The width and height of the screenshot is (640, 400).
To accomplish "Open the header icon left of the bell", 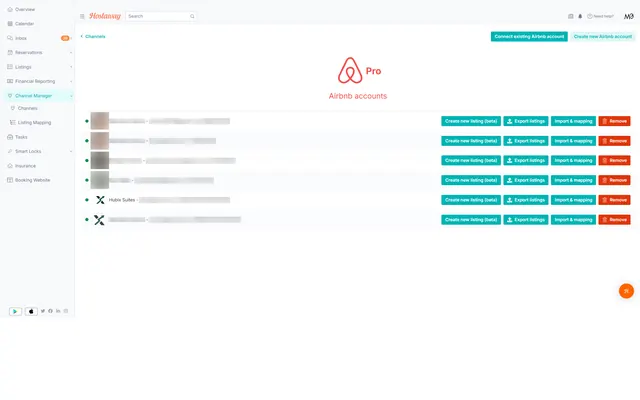I will [571, 16].
